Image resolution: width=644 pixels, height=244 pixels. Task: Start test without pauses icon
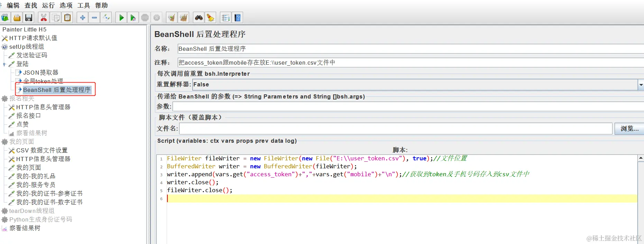click(133, 18)
